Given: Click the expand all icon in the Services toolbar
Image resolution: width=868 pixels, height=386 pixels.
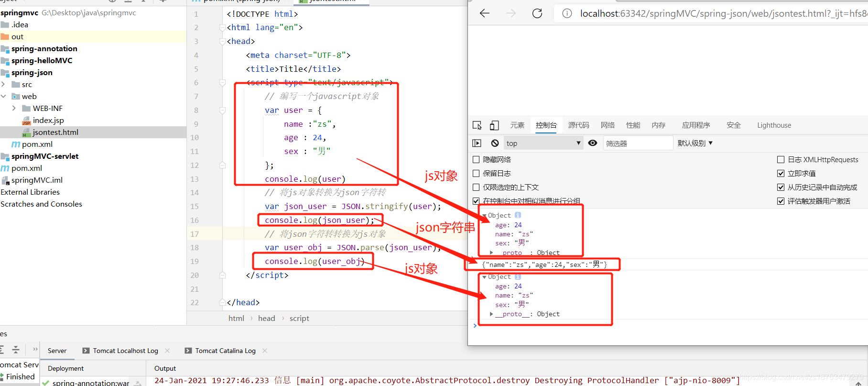Looking at the screenshot, I should [2, 350].
